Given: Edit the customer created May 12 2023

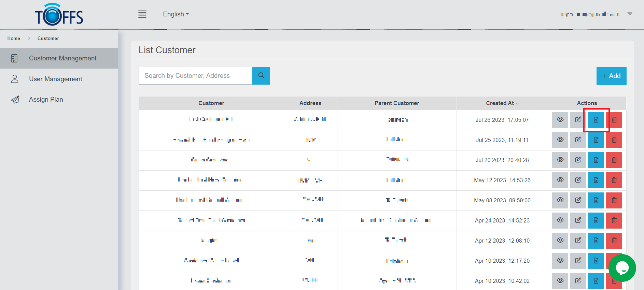Looking at the screenshot, I should tap(578, 180).
